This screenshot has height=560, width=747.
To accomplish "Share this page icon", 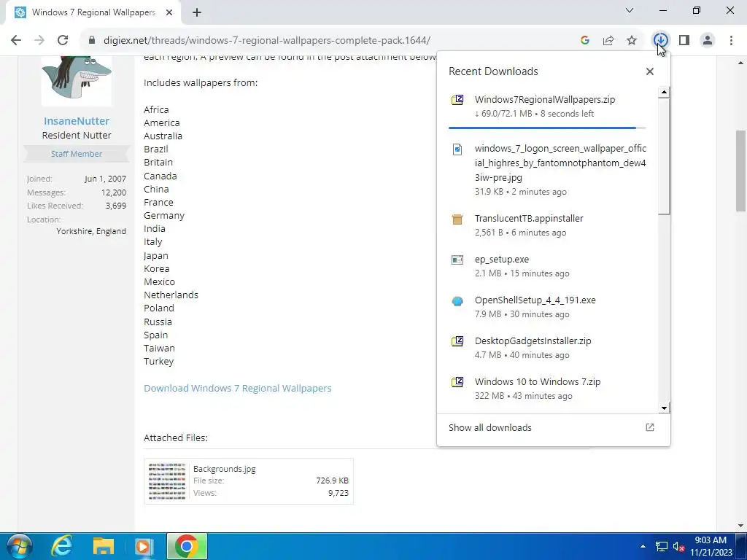I will [x=608, y=41].
